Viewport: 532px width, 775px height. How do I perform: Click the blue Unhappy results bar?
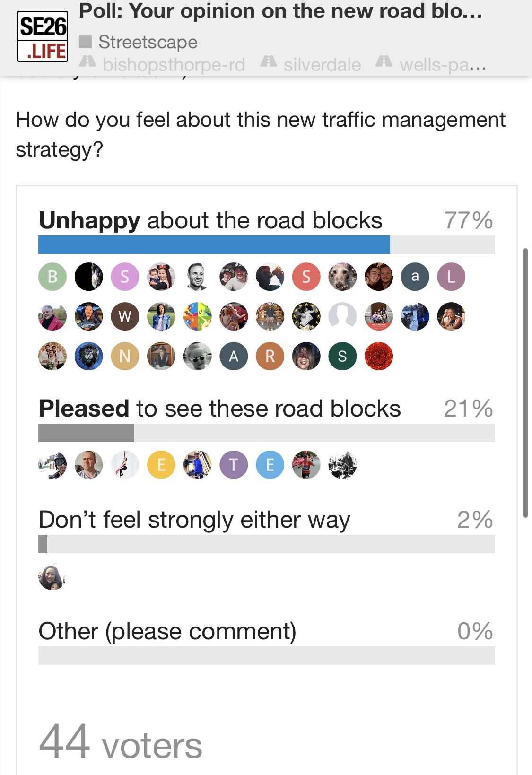214,245
